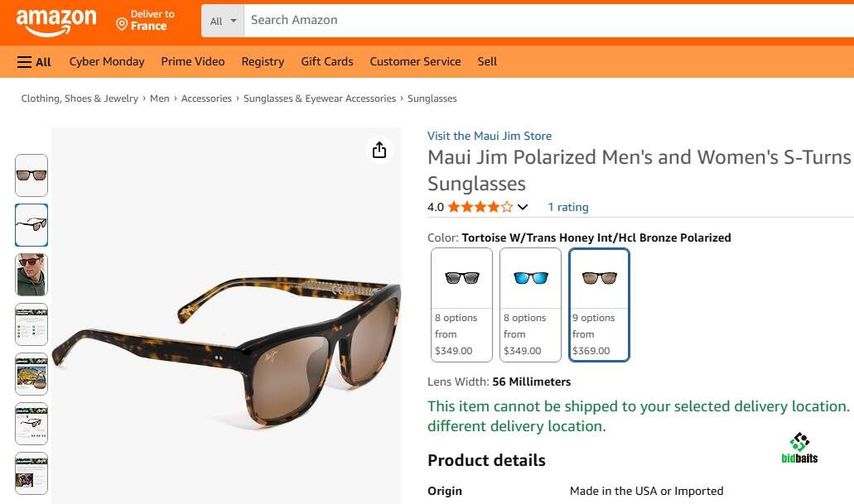Image resolution: width=854 pixels, height=504 pixels.
Task: Expand the rating breakdown chevron
Action: point(523,207)
